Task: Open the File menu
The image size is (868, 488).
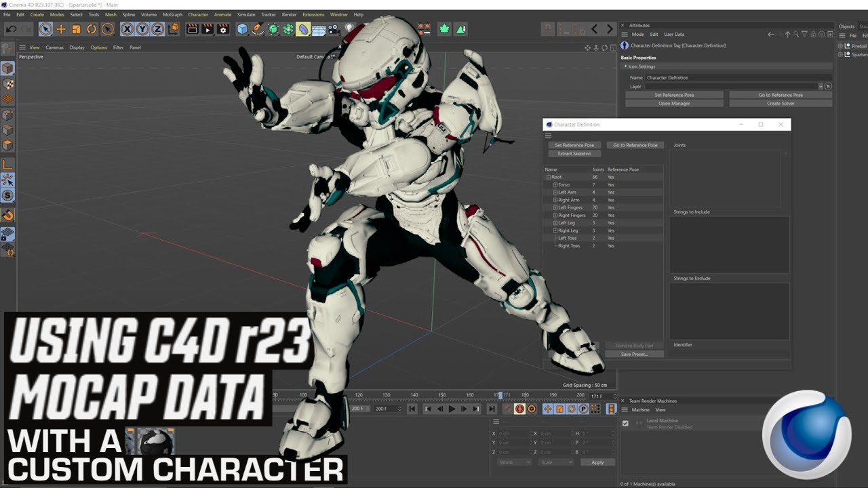Action: (x=7, y=14)
